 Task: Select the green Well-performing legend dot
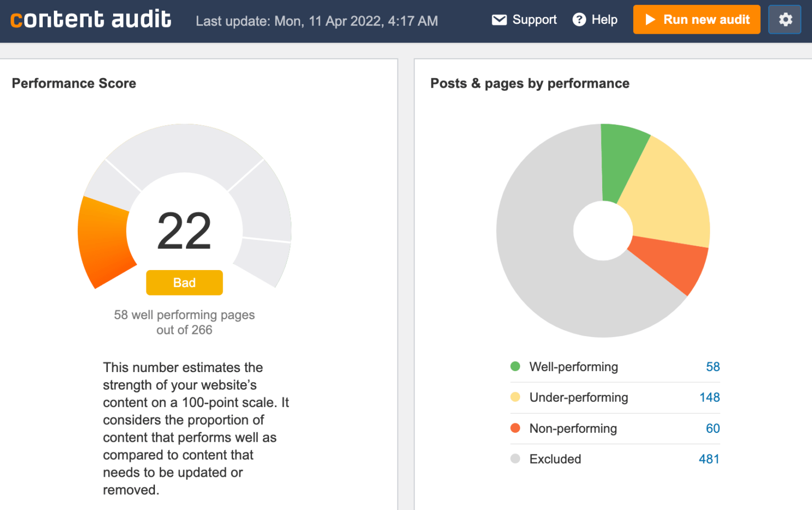[515, 366]
